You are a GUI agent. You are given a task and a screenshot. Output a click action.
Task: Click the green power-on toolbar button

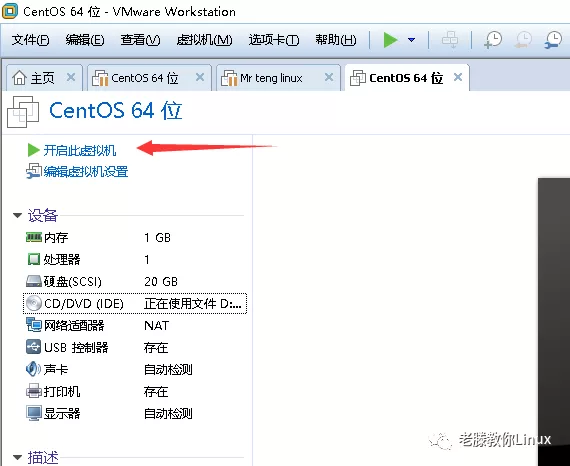coord(390,40)
